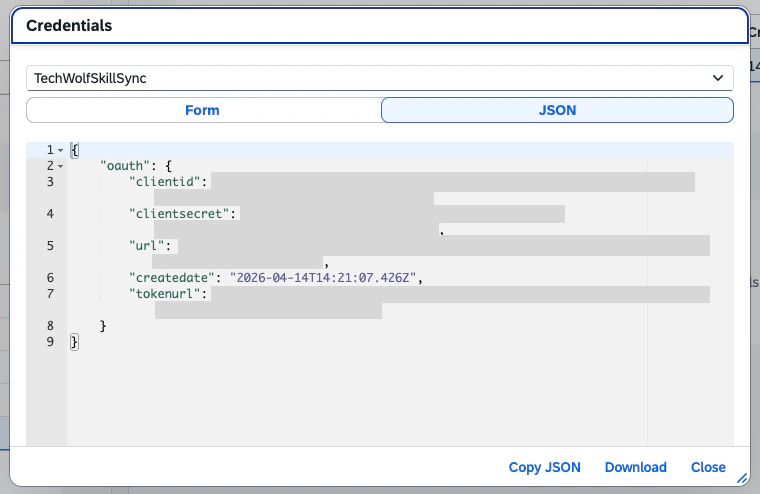Click the Credentials dialog title

coord(69,26)
